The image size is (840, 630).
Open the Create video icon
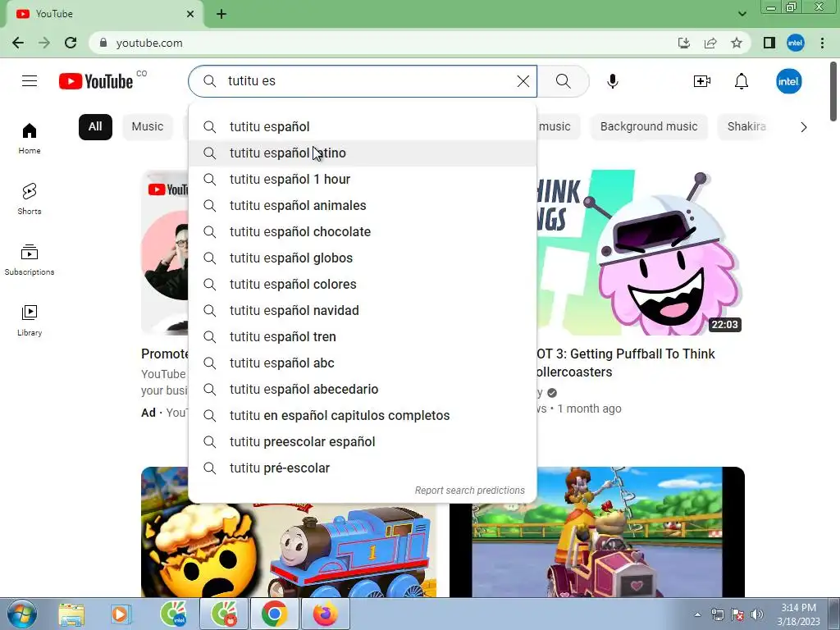click(702, 81)
